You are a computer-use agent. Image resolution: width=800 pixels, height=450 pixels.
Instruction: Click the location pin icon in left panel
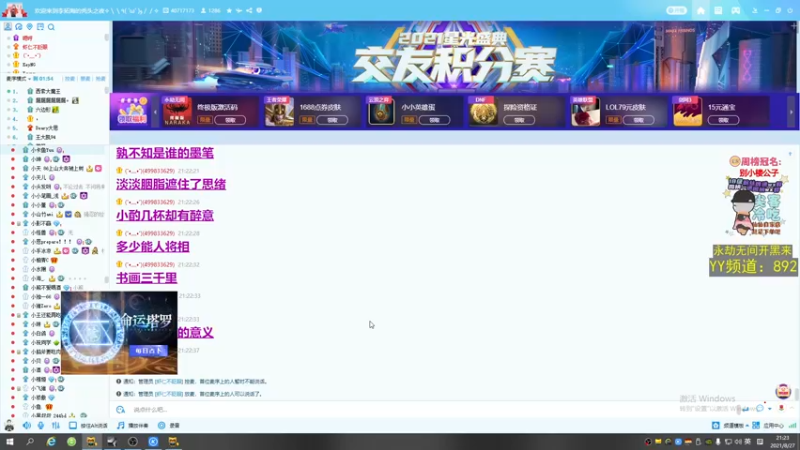30,27
